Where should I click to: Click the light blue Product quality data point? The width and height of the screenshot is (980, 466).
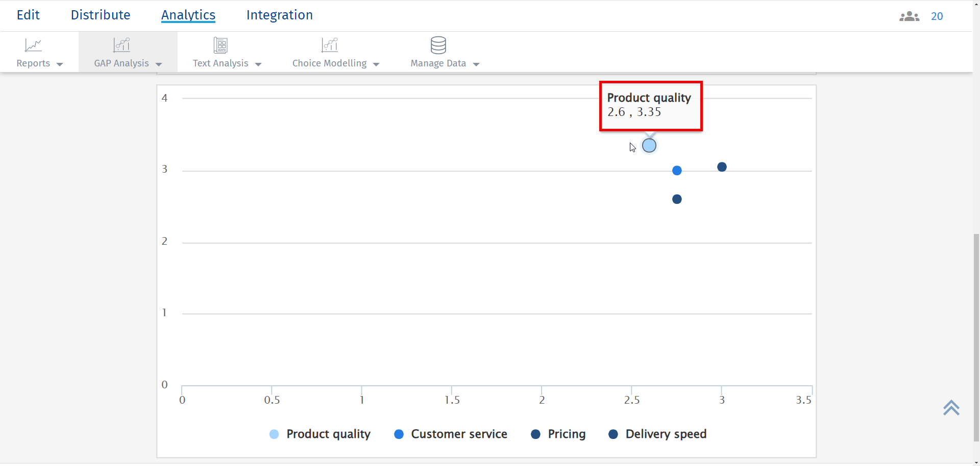(x=649, y=146)
